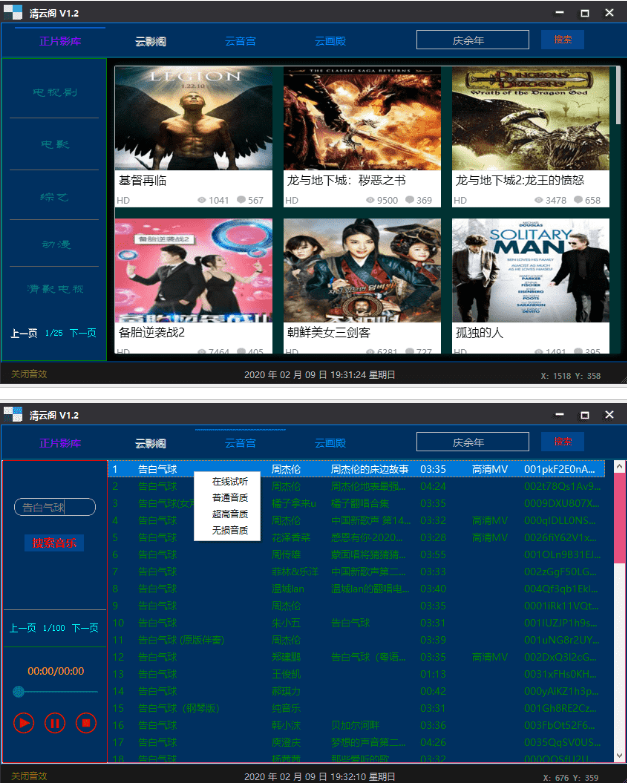Select the 电影 category in sidebar
This screenshot has height=783, width=627.
tap(54, 144)
